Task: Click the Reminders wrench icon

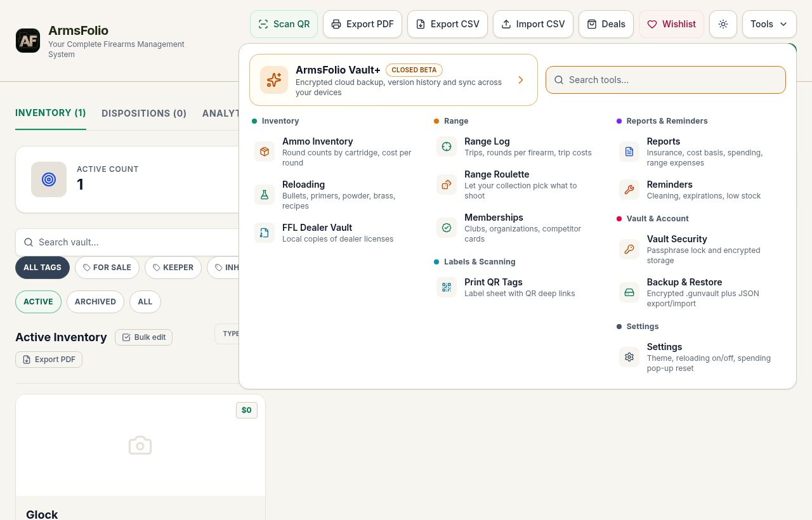Action: 629,190
